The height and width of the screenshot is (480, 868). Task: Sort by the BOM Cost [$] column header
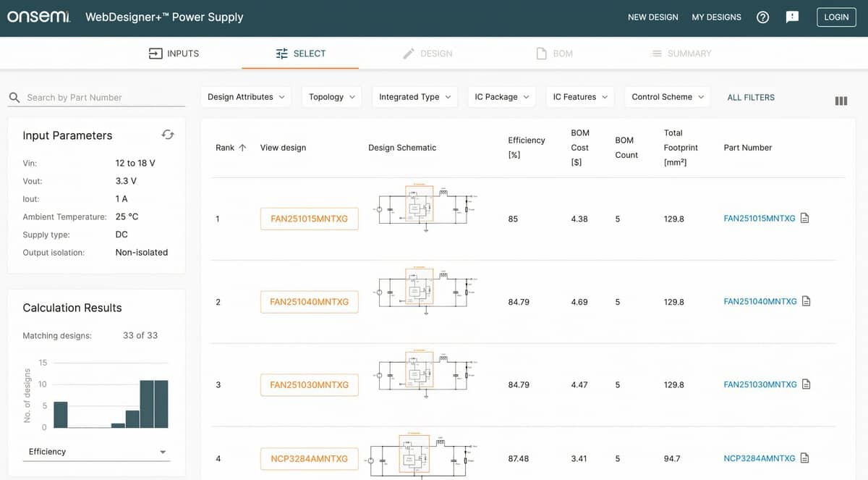coord(580,148)
